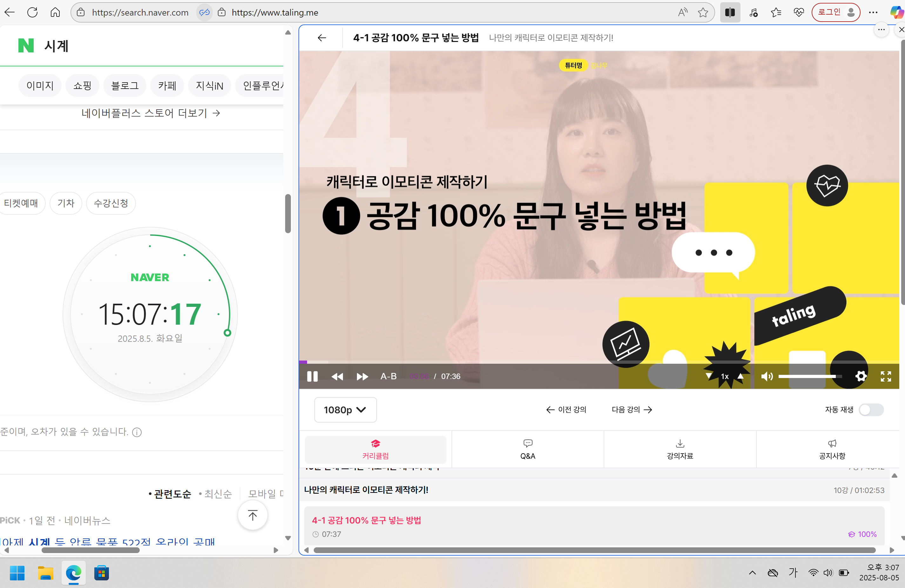This screenshot has height=588, width=905.
Task: Select 최신순 sorting option
Action: click(218, 494)
